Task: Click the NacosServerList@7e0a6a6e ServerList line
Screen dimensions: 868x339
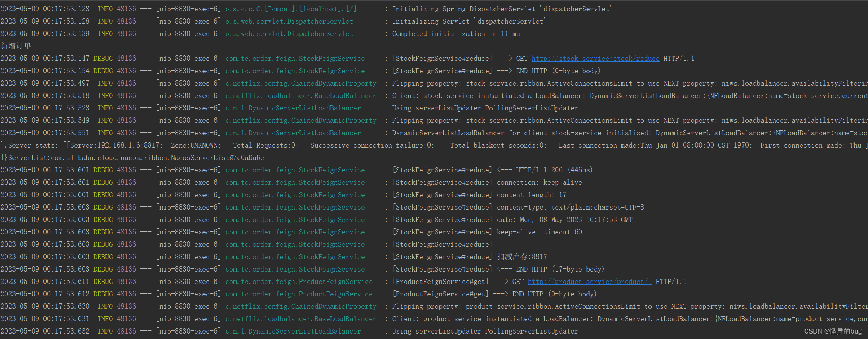Action: click(x=132, y=158)
